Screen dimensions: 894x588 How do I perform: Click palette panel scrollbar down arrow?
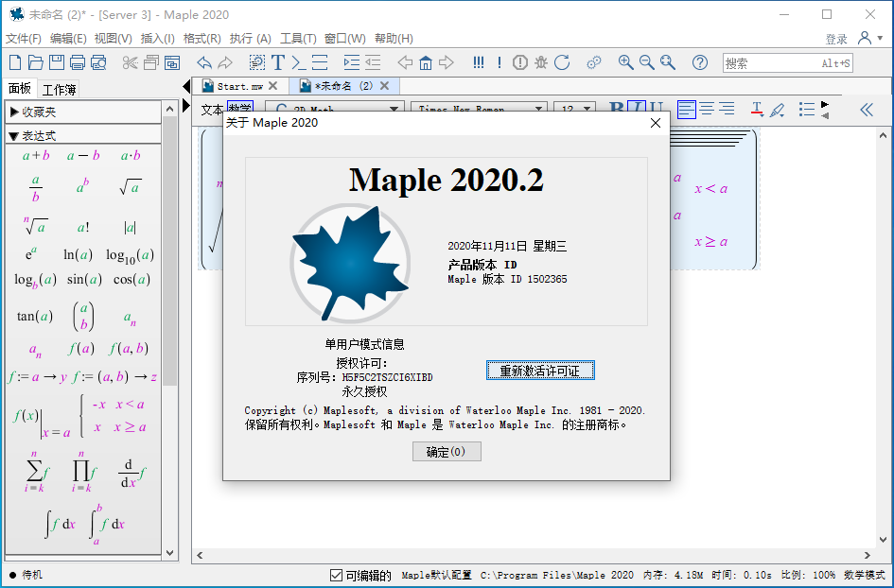point(169,552)
